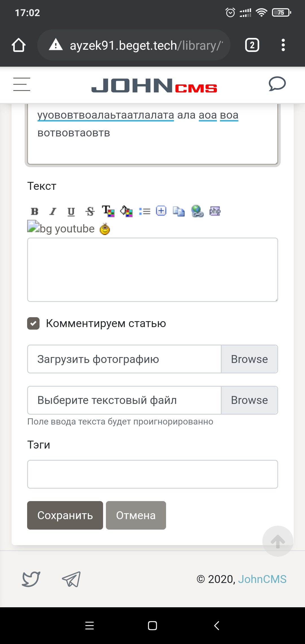Screen dimensions: 305x644
Task: Apply italic formatting from the editor toolbar
Action: point(53,211)
